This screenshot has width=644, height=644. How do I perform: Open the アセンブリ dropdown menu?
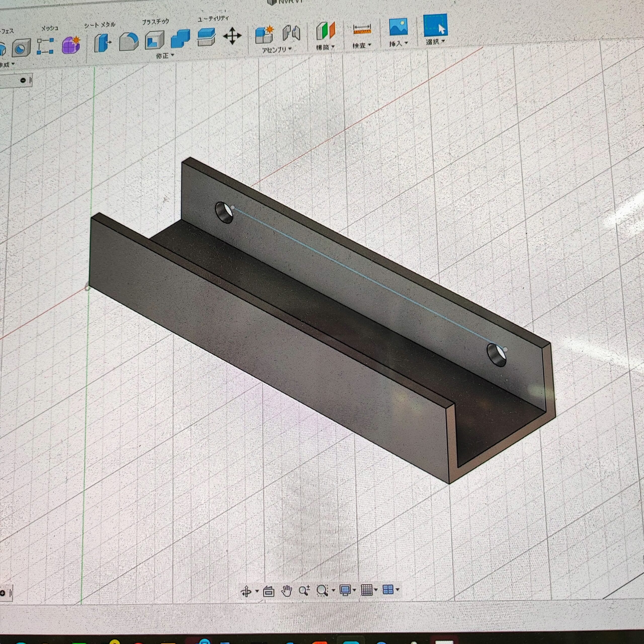coord(277,50)
